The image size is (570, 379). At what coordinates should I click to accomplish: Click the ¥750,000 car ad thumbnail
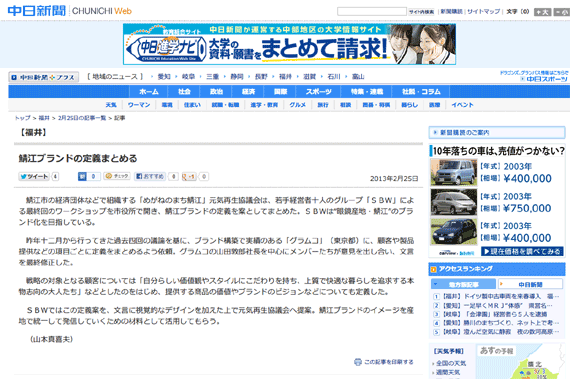tap(454, 202)
